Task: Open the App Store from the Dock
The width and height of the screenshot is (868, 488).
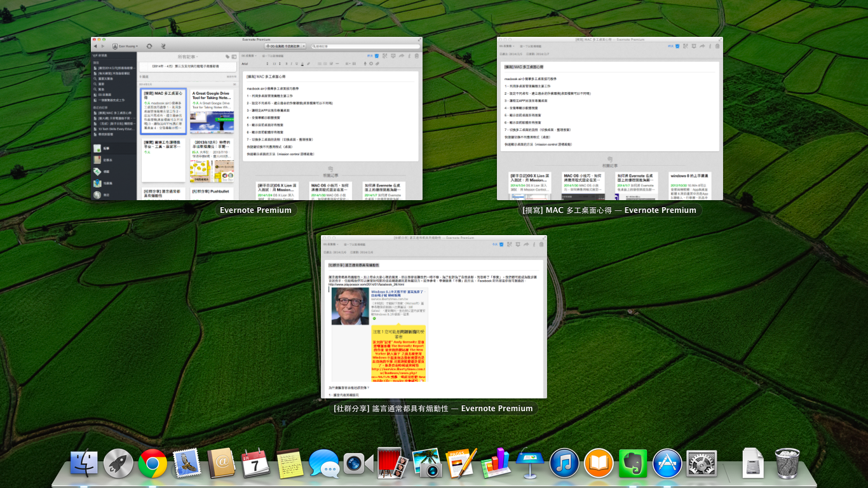Action: [x=667, y=464]
